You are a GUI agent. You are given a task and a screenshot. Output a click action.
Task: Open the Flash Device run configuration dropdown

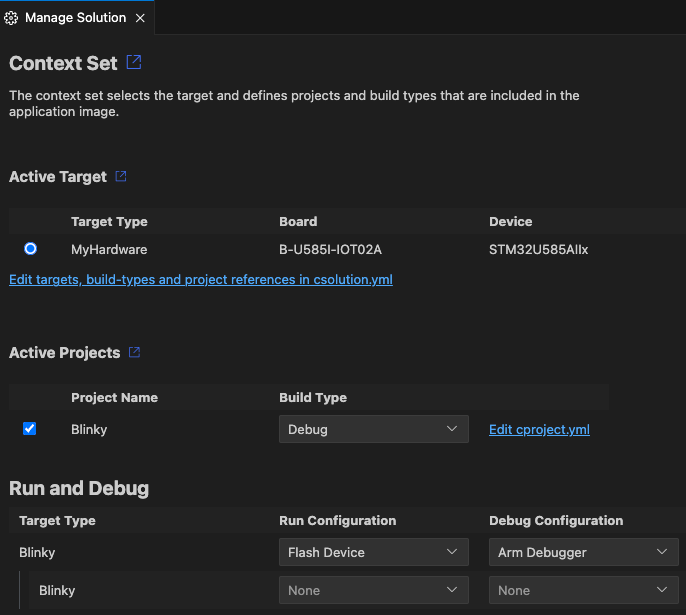tap(374, 552)
